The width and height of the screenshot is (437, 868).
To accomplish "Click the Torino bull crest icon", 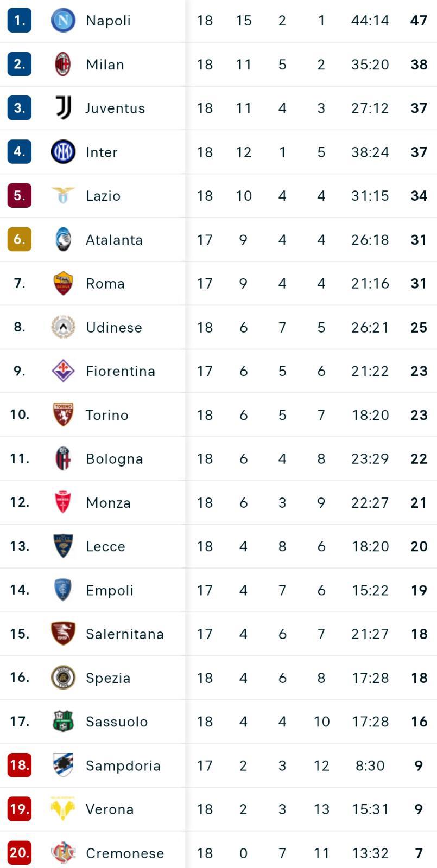I will pyautogui.click(x=63, y=414).
